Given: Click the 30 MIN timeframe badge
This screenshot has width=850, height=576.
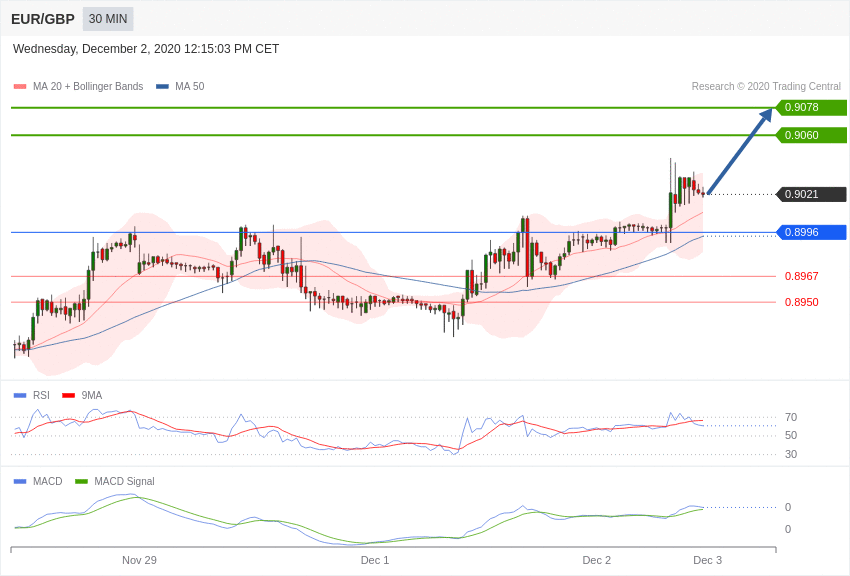Looking at the screenshot, I should 108,19.
